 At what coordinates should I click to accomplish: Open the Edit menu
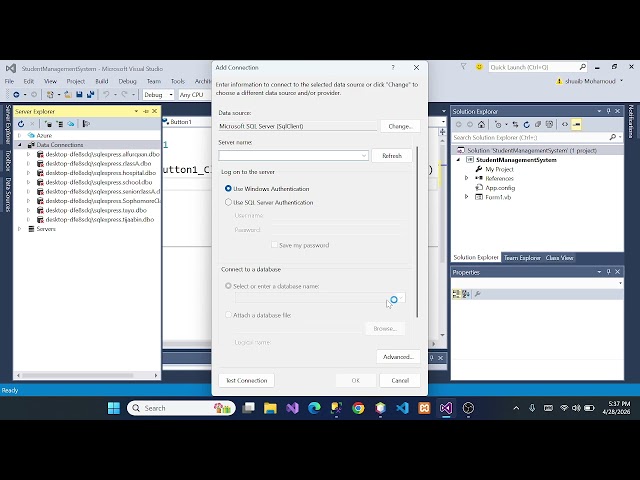[29, 81]
